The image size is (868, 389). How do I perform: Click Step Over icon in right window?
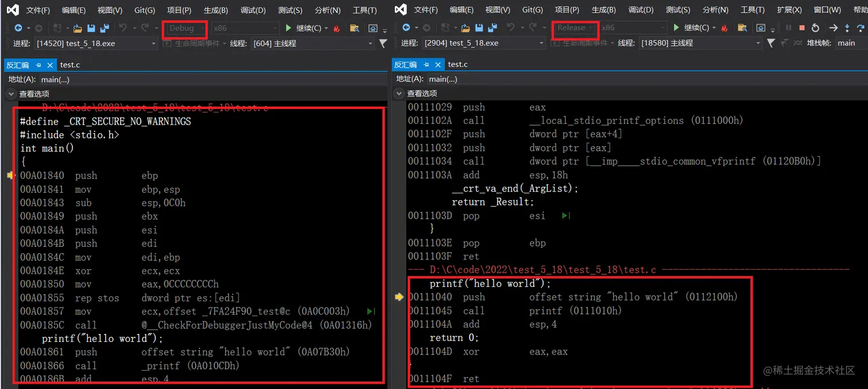860,28
